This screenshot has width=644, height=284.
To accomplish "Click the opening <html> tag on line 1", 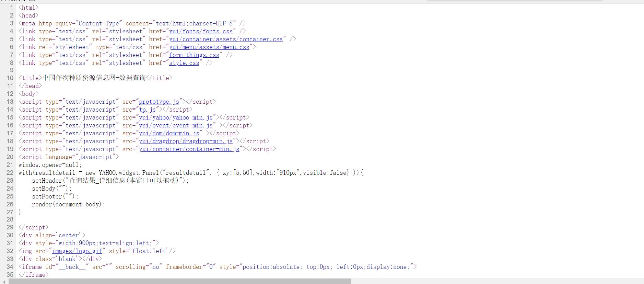I will pos(28,8).
